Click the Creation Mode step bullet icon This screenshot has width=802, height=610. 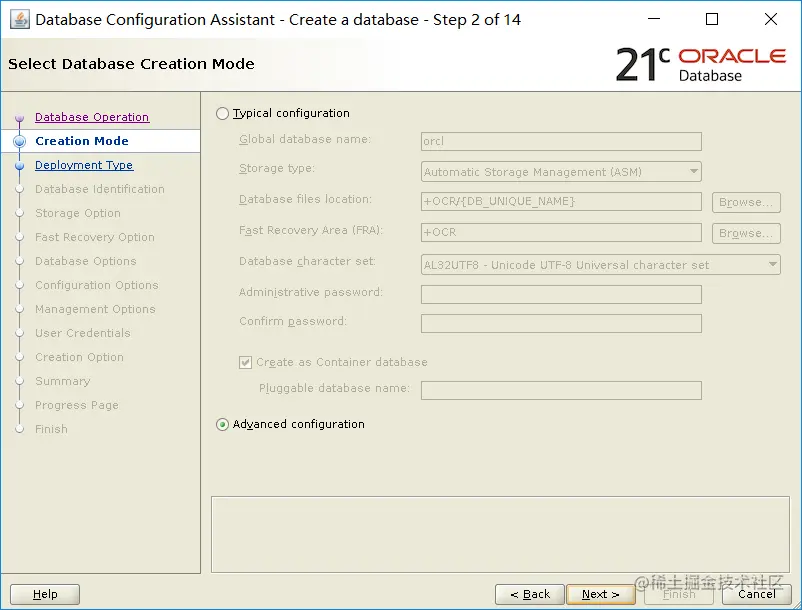pyautogui.click(x=19, y=141)
